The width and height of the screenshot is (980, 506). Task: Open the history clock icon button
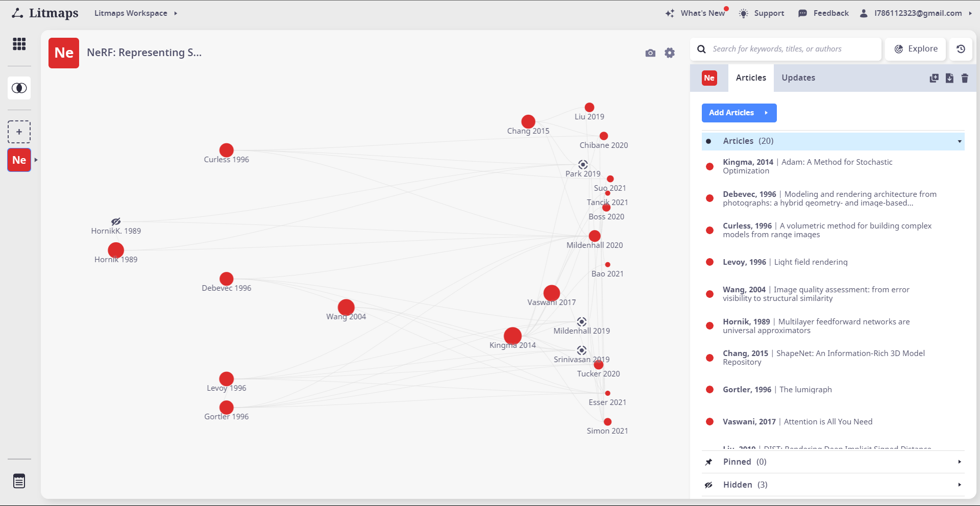tap(961, 49)
